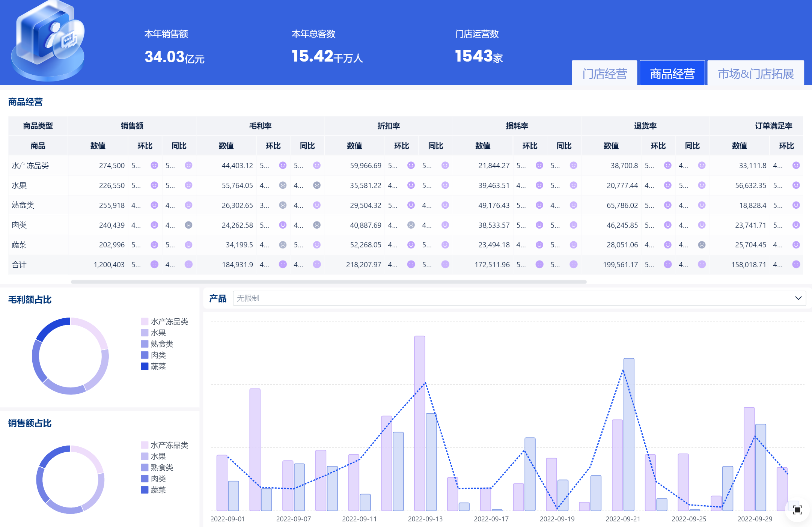
Task: Click sad face in 蔬菜 退货率 同比
Action: (x=701, y=245)
